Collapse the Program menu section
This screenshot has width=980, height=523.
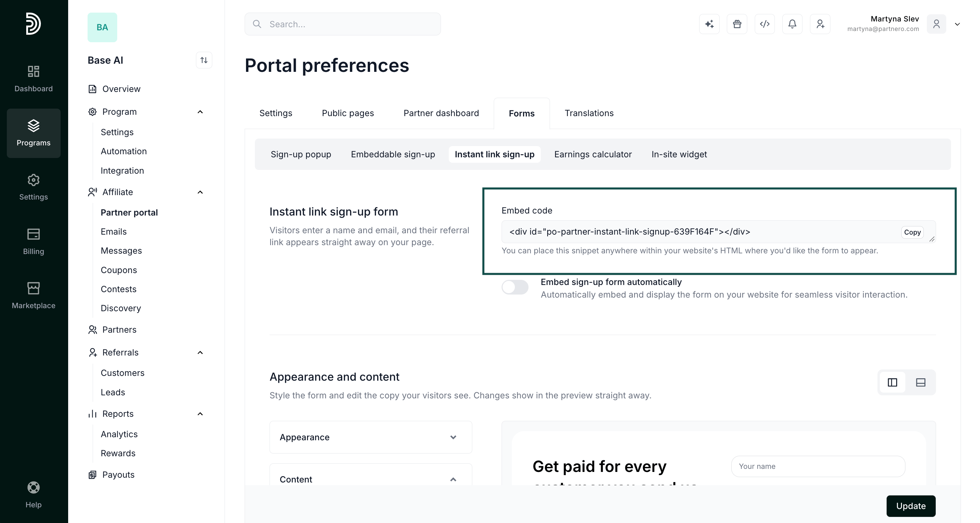click(x=200, y=112)
